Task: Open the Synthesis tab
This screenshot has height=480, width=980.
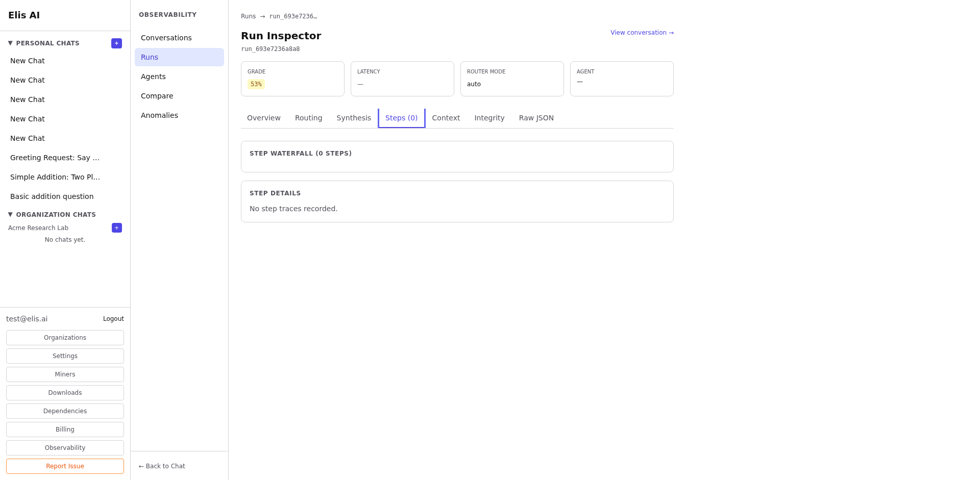Action: coord(353,118)
